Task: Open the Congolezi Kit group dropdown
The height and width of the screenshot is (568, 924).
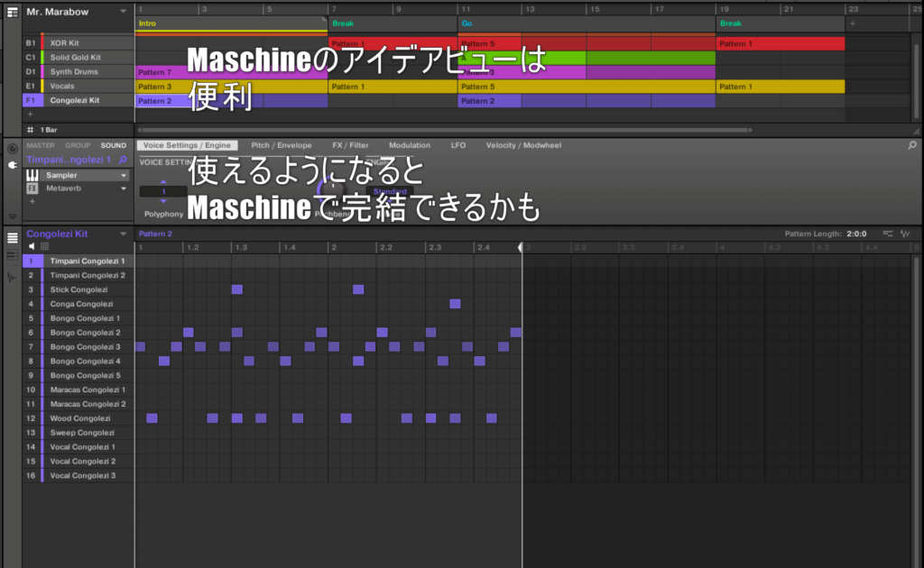Action: pyautogui.click(x=124, y=234)
